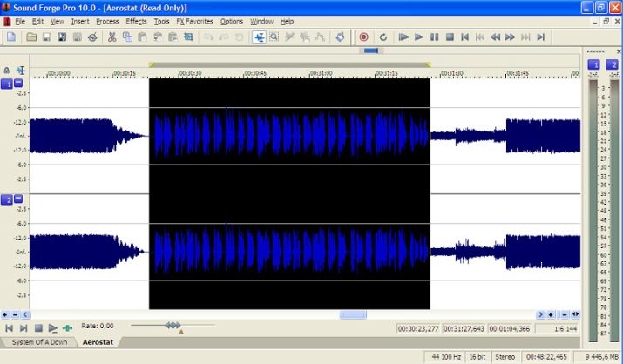Image resolution: width=623 pixels, height=364 pixels.
Task: Click the horizontal scrollbar thumb below waveform
Action: tap(353, 314)
